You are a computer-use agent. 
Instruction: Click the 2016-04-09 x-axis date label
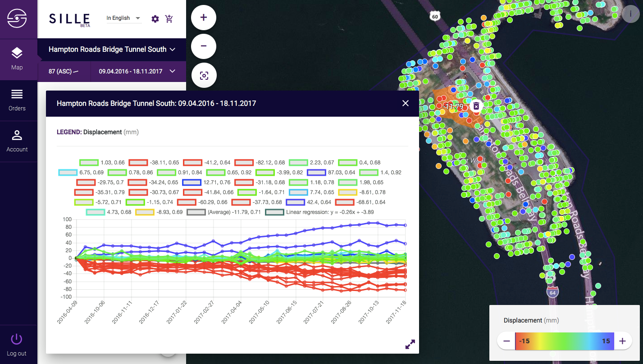tap(68, 312)
